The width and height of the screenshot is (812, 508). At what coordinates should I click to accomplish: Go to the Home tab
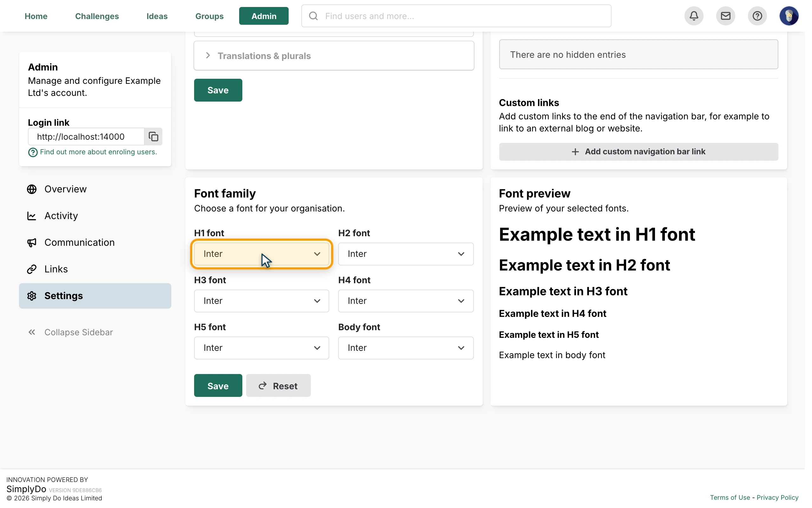tap(36, 16)
